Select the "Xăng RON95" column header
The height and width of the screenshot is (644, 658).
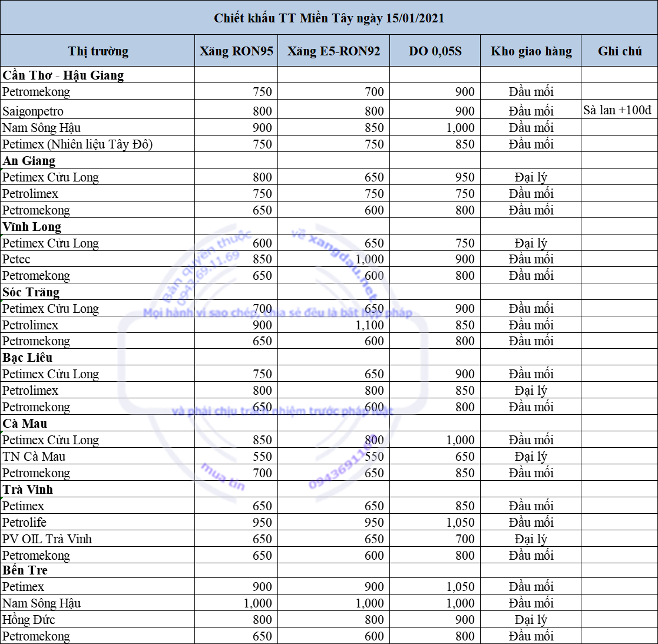(x=236, y=51)
